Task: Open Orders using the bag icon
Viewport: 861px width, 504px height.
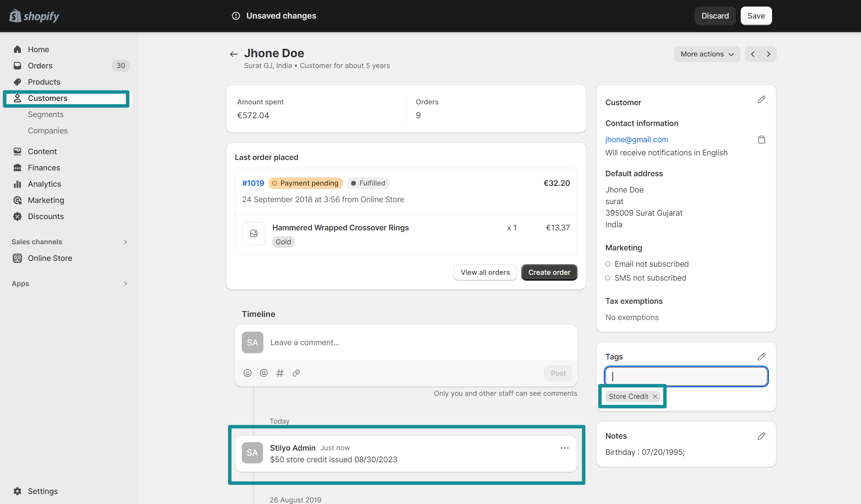Action: coord(17,65)
